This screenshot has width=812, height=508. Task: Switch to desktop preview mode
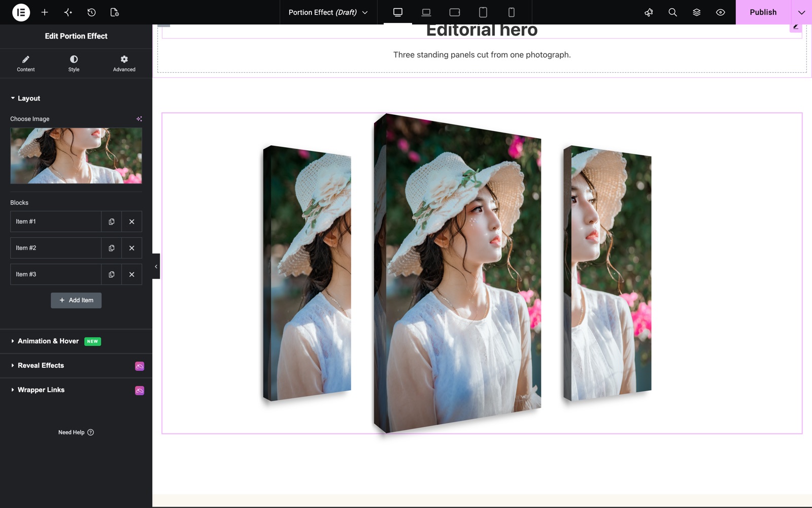(398, 12)
